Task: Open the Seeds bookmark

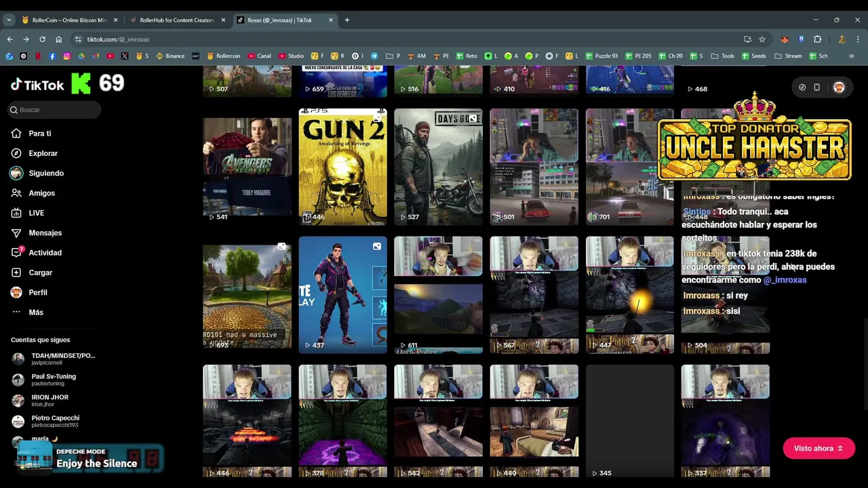Action: 753,56
